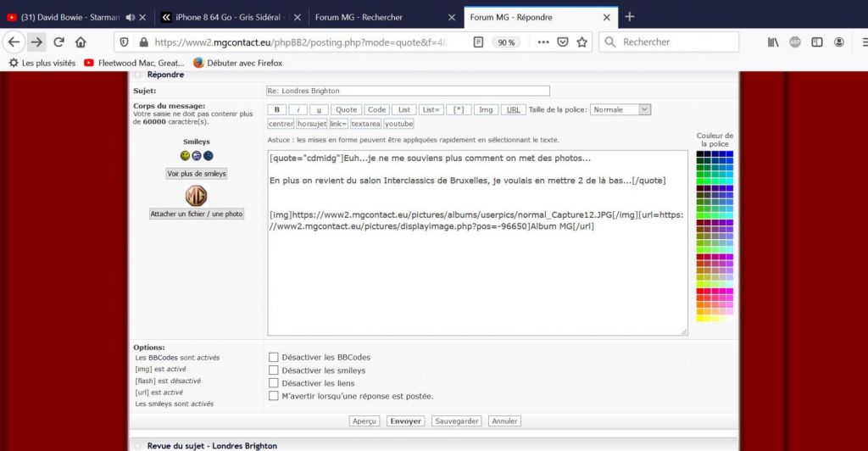This screenshot has height=451, width=868.
Task: Enable M'avertir lorsqu'une réponse est postée
Action: 274,396
